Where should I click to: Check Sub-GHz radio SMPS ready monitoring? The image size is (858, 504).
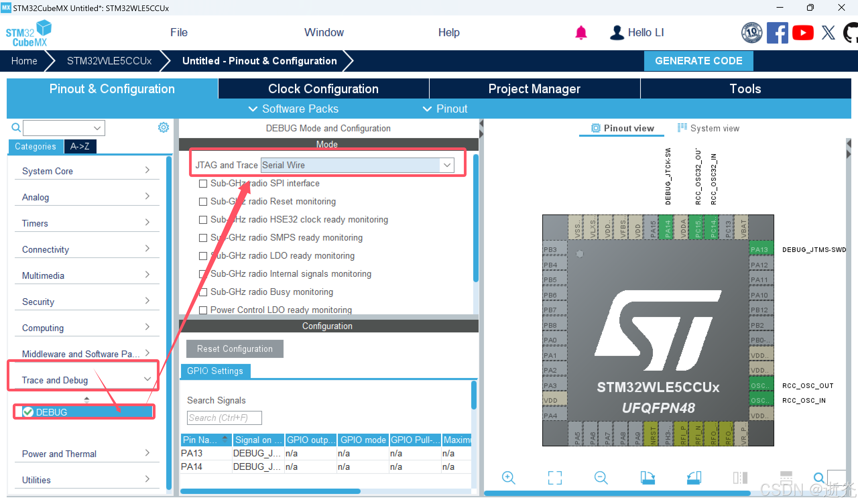click(x=203, y=238)
